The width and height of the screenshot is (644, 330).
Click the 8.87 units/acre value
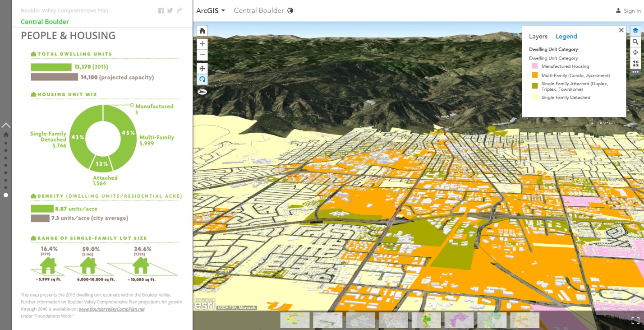click(76, 209)
